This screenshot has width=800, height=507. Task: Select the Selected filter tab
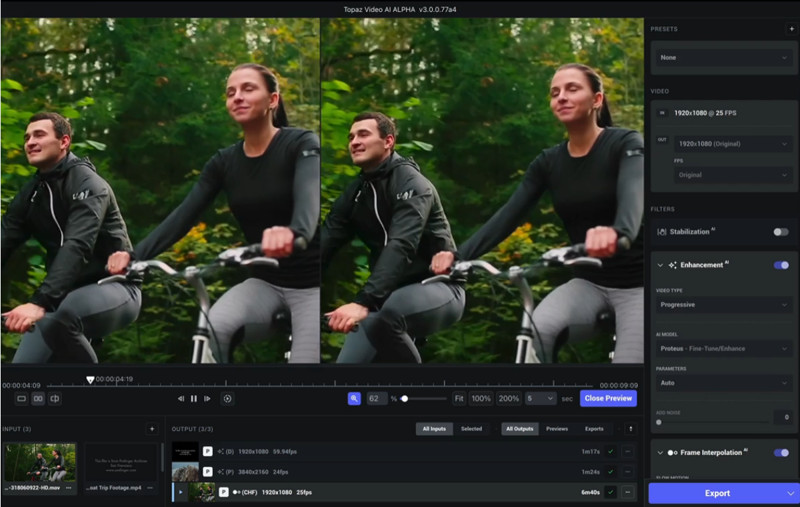[471, 429]
